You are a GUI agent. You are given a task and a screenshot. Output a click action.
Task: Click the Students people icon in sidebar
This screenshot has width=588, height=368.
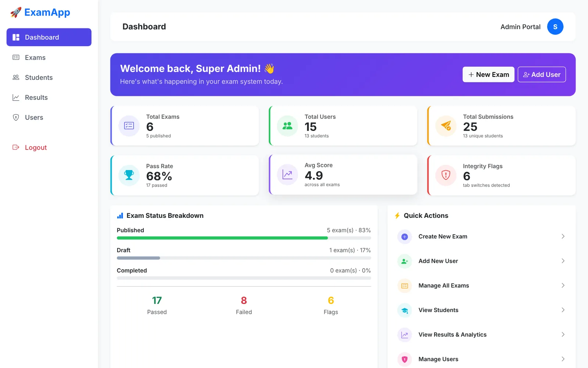pyautogui.click(x=16, y=77)
